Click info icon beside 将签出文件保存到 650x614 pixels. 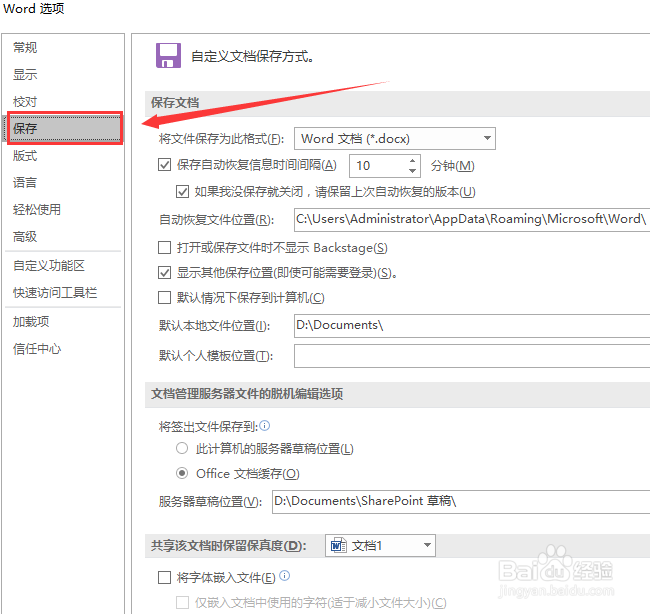(x=264, y=425)
